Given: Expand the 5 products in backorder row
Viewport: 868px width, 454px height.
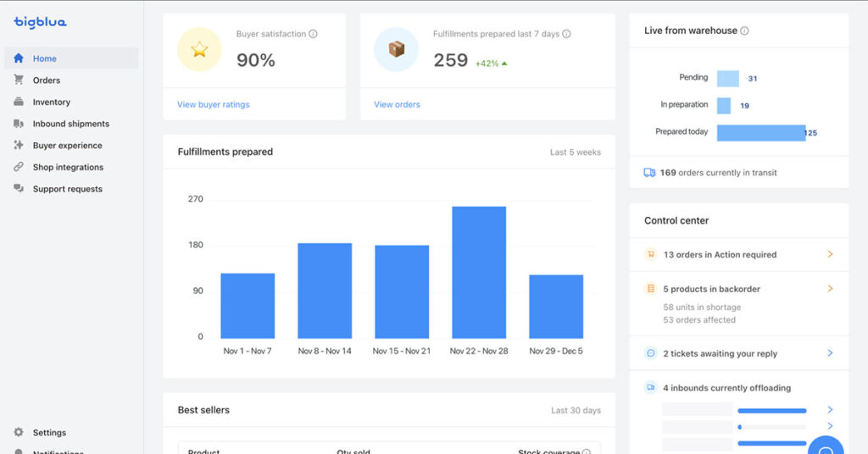Looking at the screenshot, I should (830, 289).
